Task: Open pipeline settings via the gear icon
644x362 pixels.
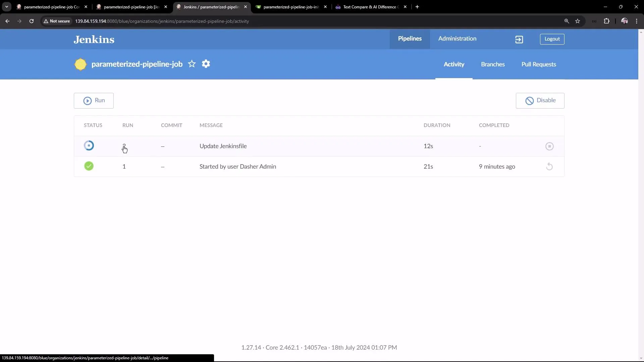Action: pos(206,64)
